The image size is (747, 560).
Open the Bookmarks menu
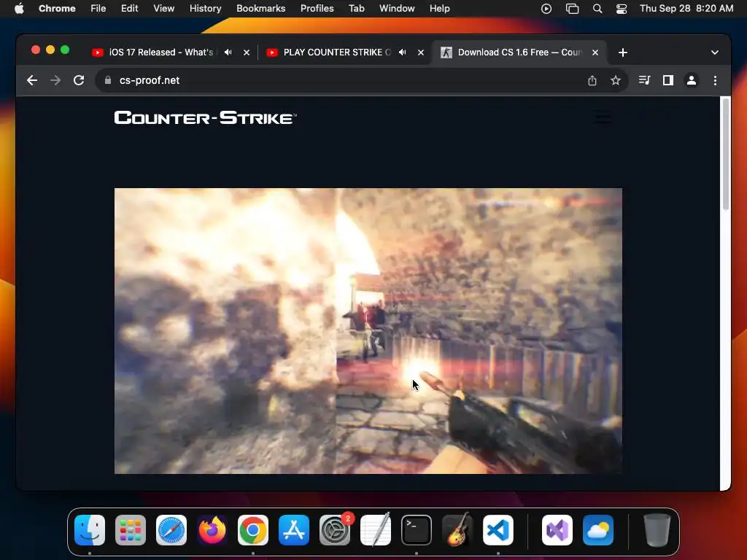coord(261,9)
